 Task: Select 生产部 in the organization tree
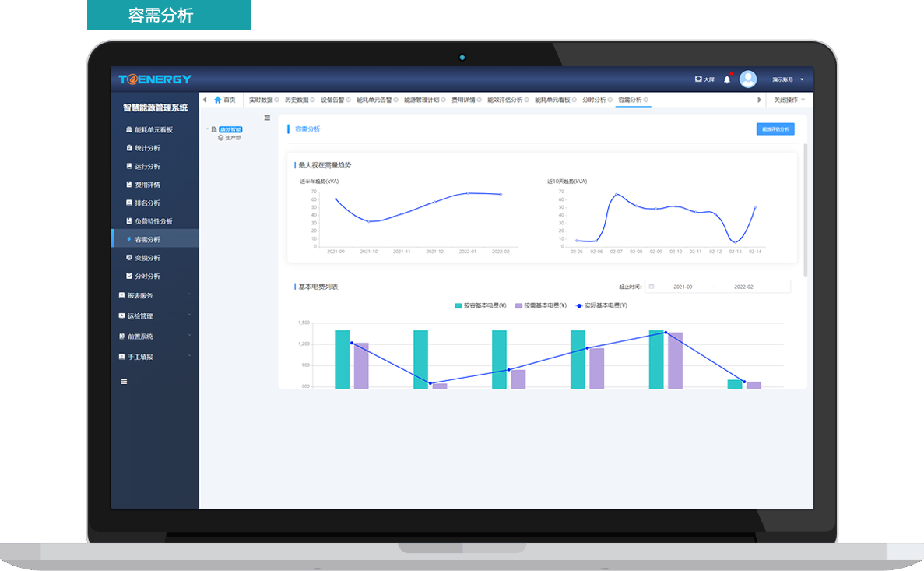233,138
